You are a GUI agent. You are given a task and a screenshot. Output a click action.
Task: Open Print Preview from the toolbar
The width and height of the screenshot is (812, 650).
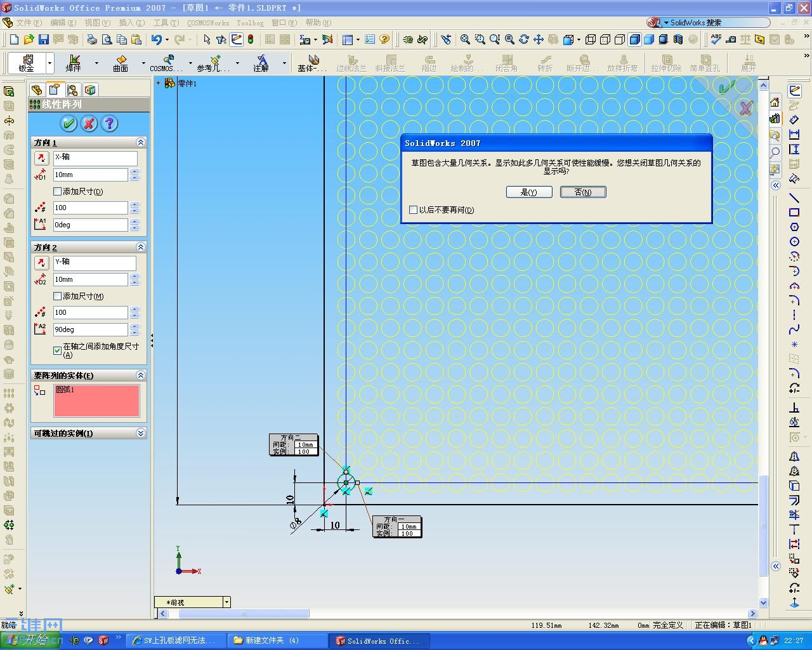click(107, 39)
